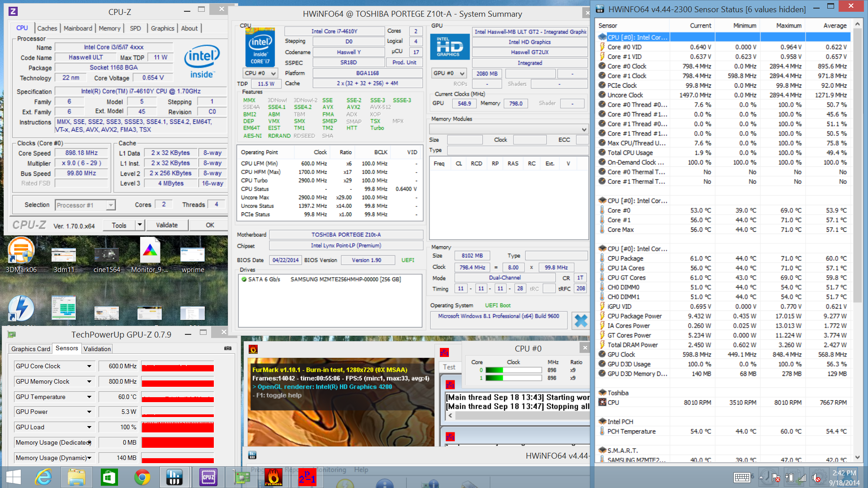Switch to the Memory tab in CPU-Z
Screen dimensions: 868x488
coord(109,28)
